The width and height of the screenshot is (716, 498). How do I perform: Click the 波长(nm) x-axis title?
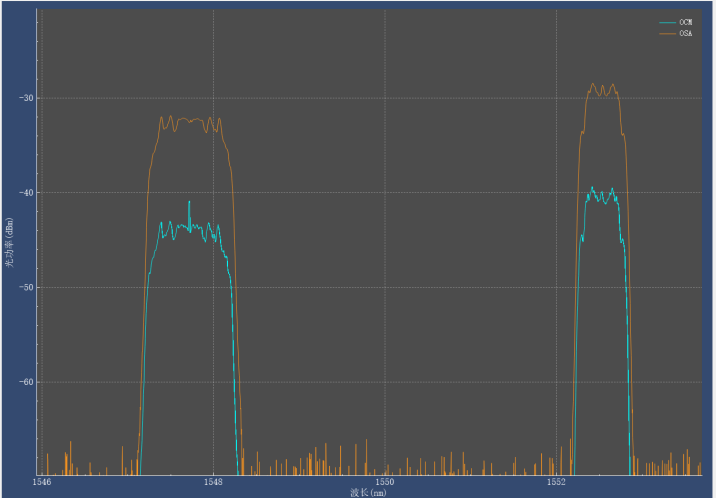369,492
